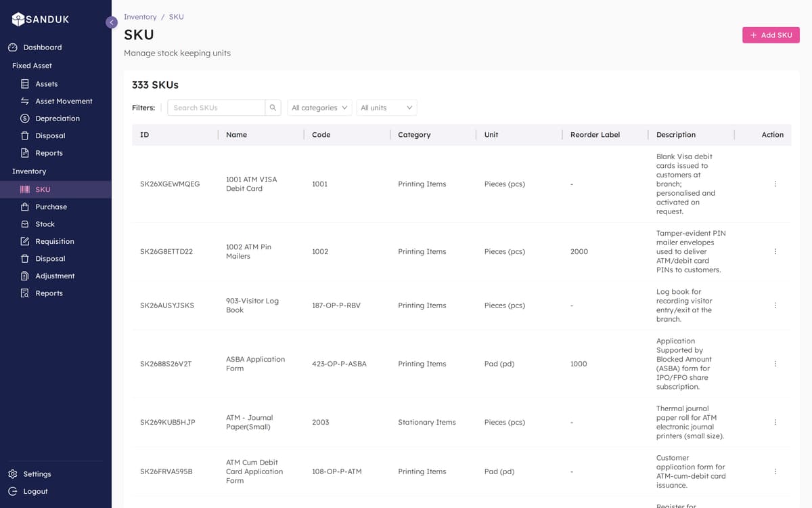This screenshot has height=508, width=812.
Task: Collapse the sidebar with the chevron button
Action: point(112,22)
